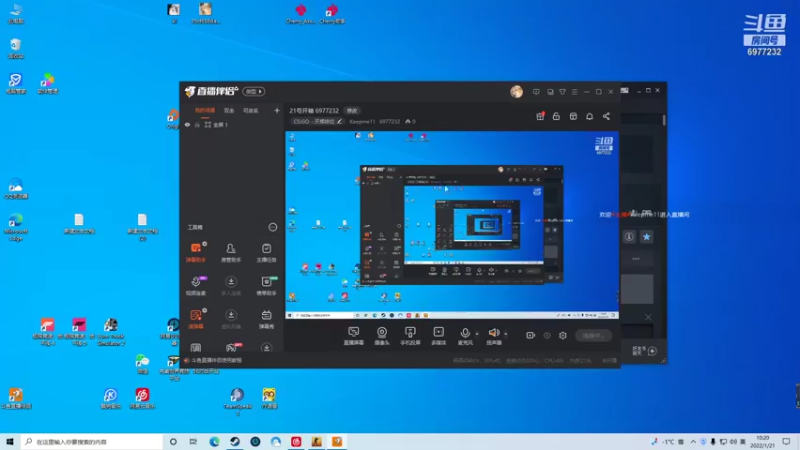The height and width of the screenshot is (450, 800).
Task: Add the 多媒体 multimedia source
Action: click(x=438, y=336)
